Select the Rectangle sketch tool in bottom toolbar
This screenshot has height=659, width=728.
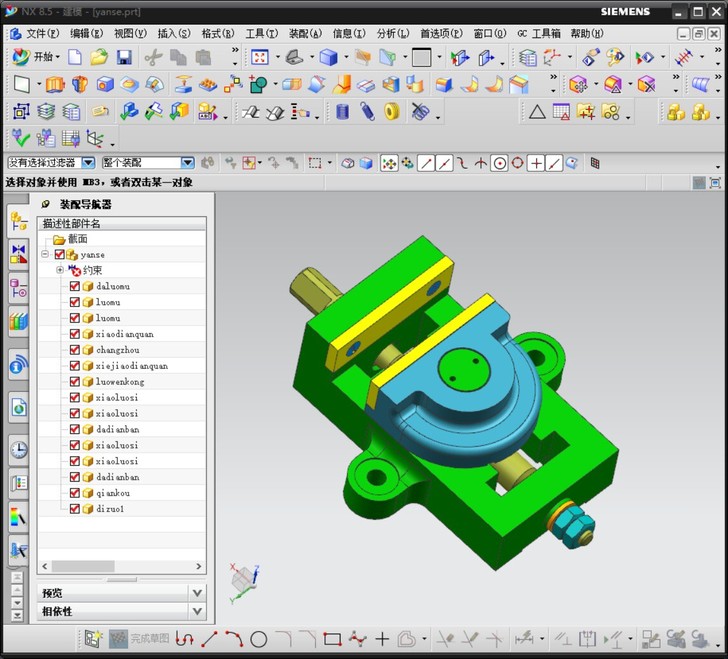[333, 639]
